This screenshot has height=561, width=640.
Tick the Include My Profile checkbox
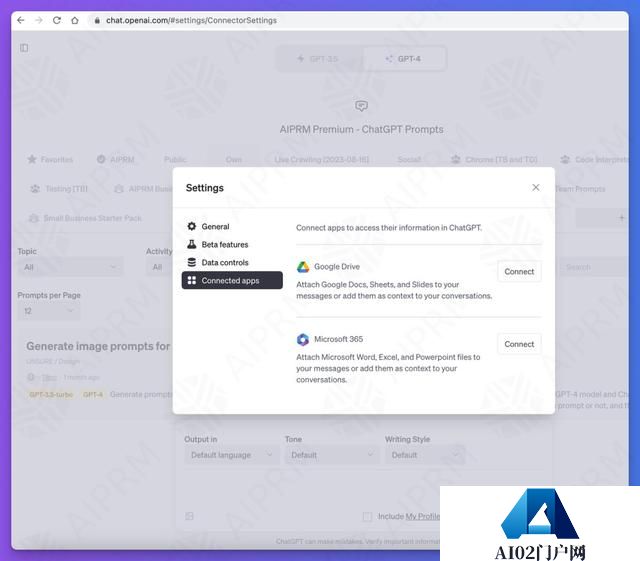point(367,516)
